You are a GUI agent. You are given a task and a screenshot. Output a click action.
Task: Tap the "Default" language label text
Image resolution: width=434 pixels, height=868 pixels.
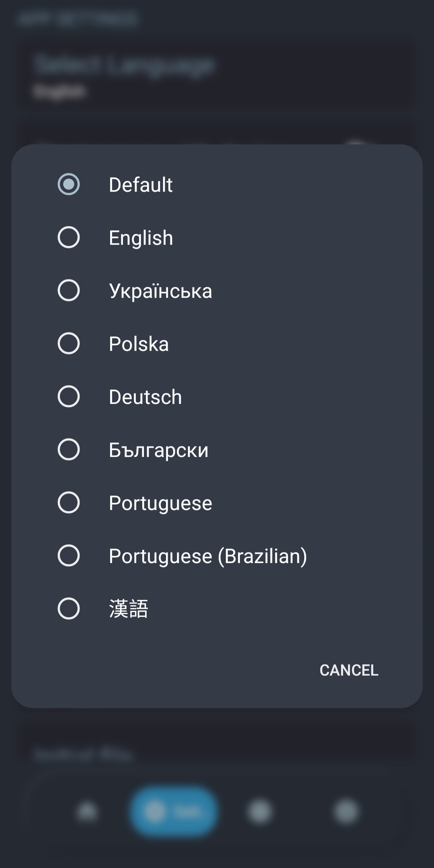pos(141,185)
